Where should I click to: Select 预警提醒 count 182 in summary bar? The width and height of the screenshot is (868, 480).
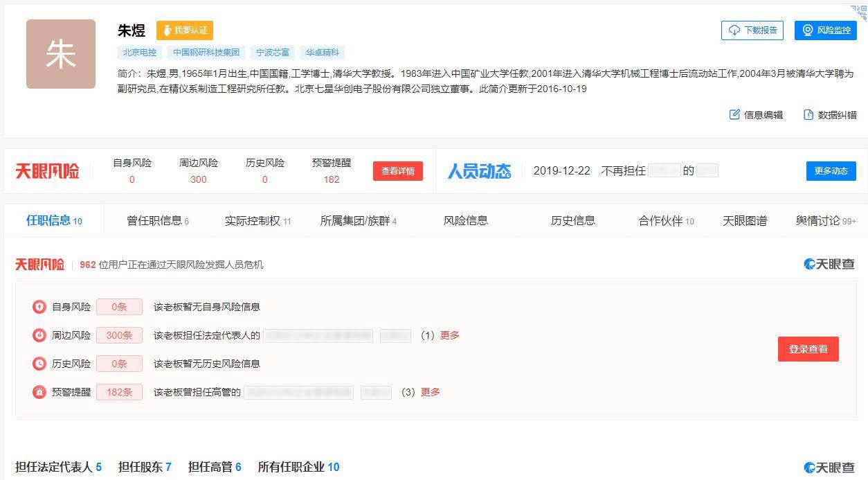(332, 179)
